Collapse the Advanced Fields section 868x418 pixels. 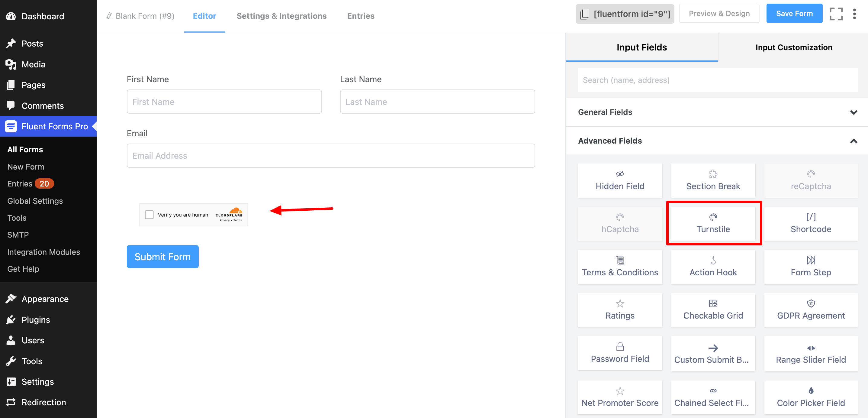[x=716, y=141]
